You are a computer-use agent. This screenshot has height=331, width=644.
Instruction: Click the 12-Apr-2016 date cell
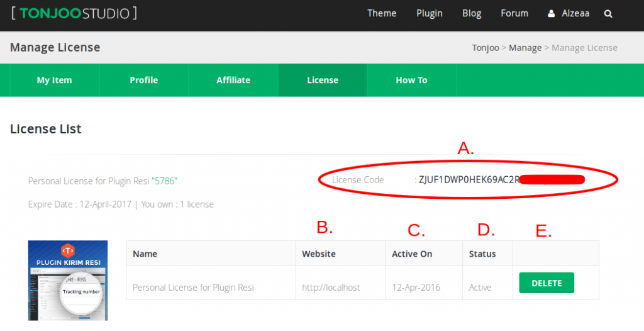[424, 283]
